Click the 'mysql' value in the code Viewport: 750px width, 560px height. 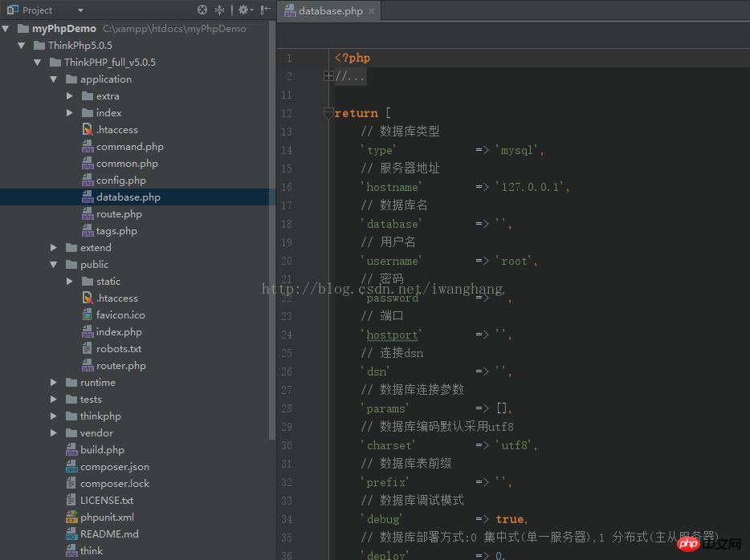pos(517,150)
